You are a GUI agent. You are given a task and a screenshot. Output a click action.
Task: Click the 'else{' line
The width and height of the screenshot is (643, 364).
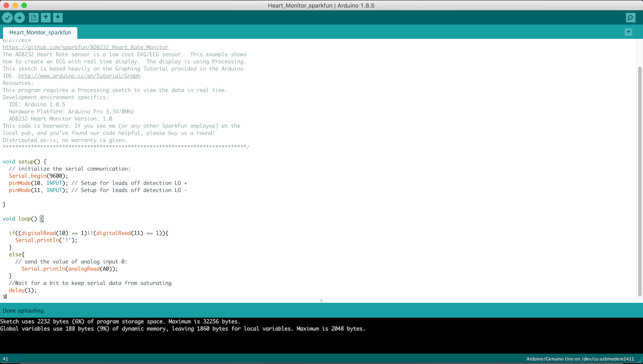pyautogui.click(x=17, y=255)
